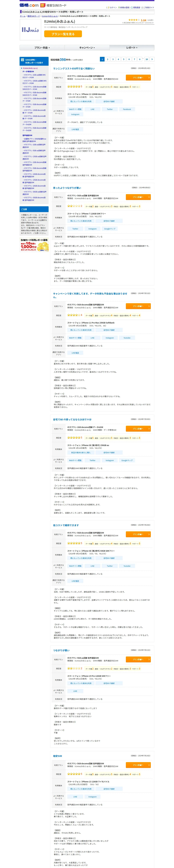Open the SIMの評判・利用レポートを探す sidebar header
The width and height of the screenshot is (174, 868).
pos(34,61)
